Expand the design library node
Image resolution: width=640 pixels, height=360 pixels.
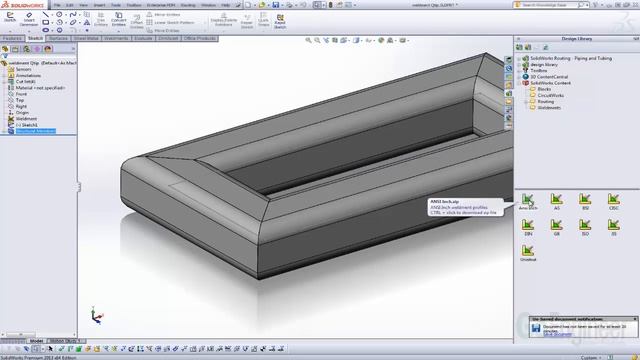pos(519,64)
